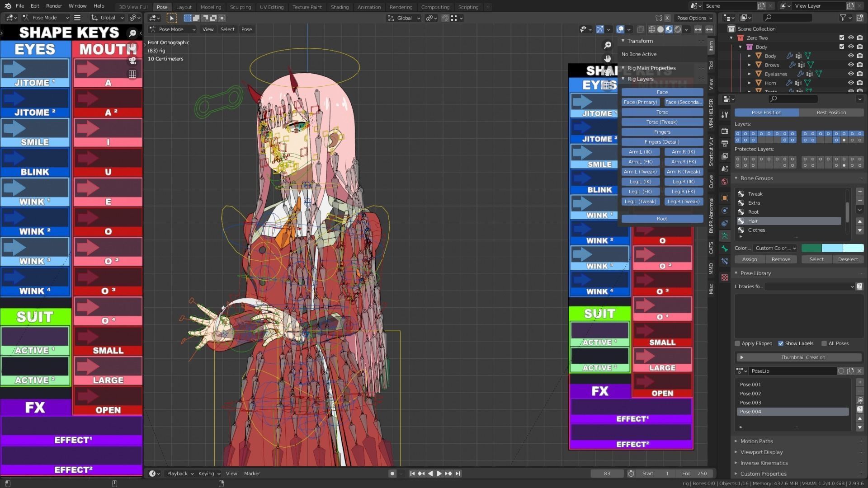Image resolution: width=868 pixels, height=488 pixels.
Task: Click the dark green bone group color swatch
Action: (x=811, y=248)
